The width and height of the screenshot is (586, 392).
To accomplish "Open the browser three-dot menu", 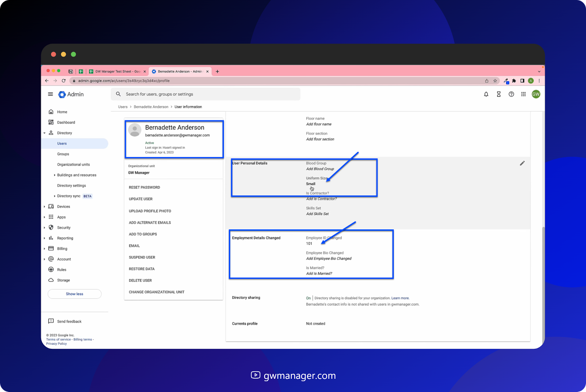I will click(539, 81).
